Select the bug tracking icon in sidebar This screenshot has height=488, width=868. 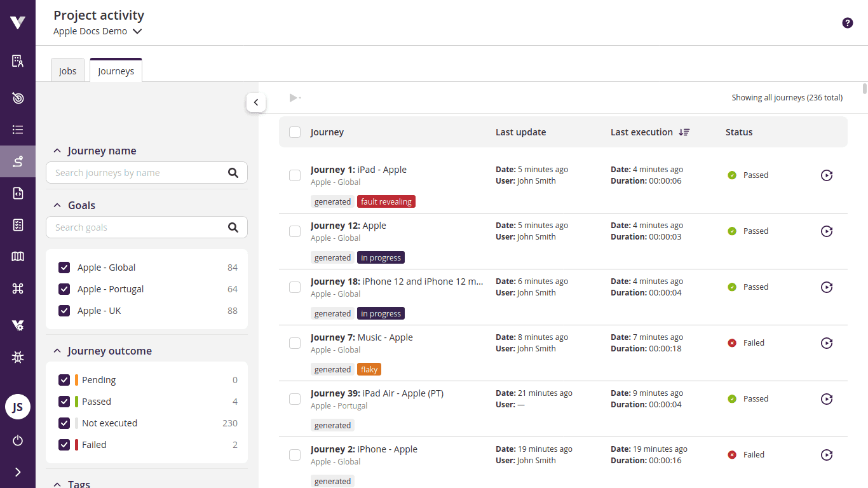pos(17,356)
